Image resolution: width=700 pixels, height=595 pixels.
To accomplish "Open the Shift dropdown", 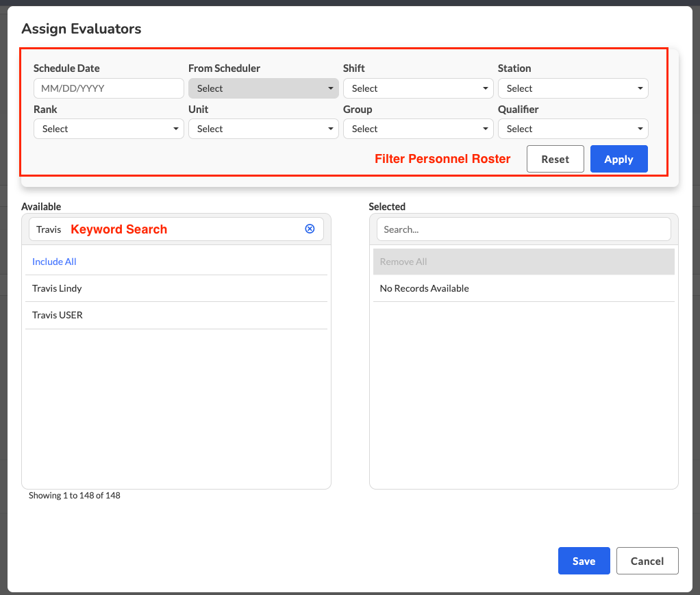I will coord(418,88).
